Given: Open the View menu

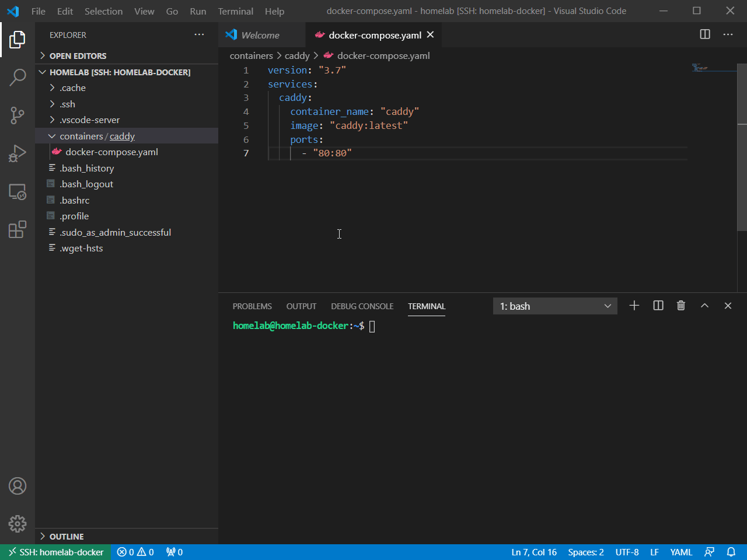Looking at the screenshot, I should pos(144,11).
